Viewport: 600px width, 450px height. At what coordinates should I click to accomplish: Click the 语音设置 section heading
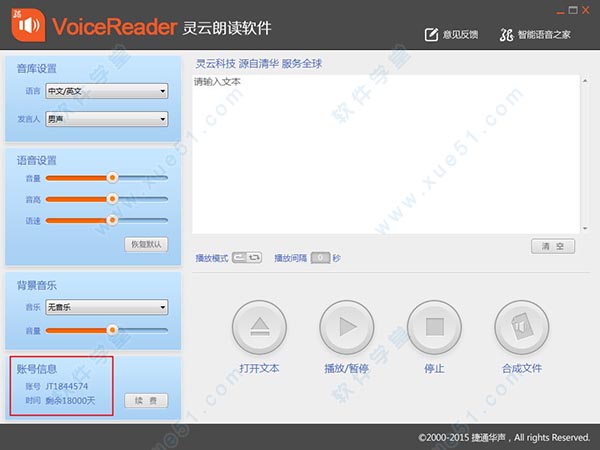[x=37, y=160]
